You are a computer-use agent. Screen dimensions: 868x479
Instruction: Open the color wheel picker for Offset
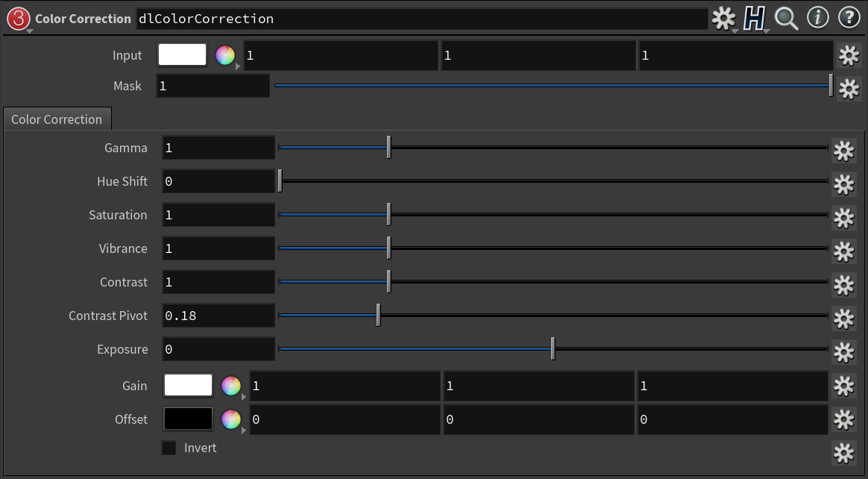[231, 419]
